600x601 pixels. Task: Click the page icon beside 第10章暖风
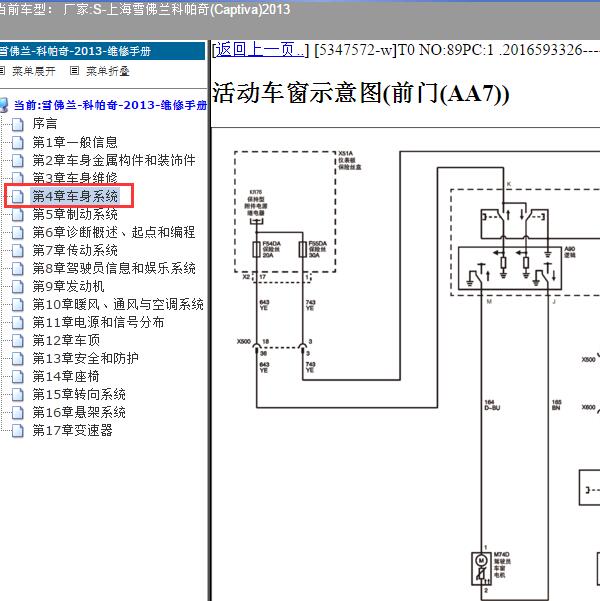(x=17, y=304)
